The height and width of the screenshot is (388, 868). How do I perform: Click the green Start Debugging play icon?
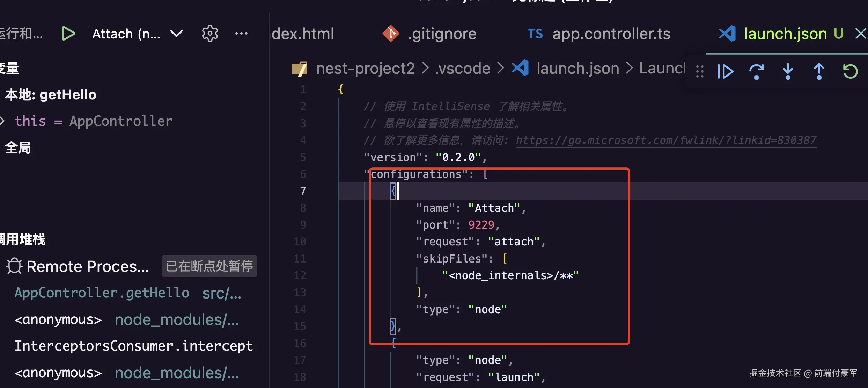(x=68, y=34)
